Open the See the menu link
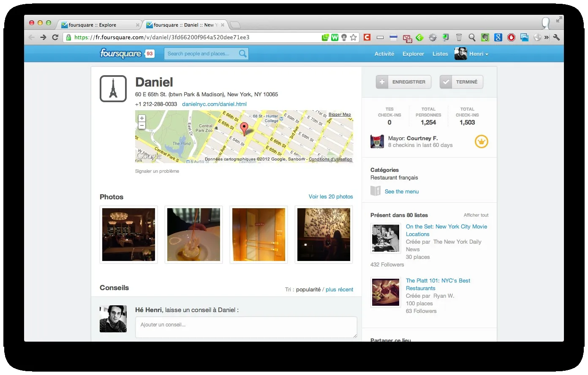The image size is (588, 375). click(x=402, y=191)
